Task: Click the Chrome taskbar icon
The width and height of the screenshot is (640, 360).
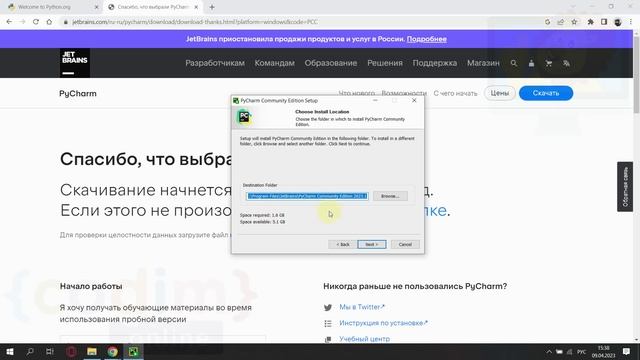Action: [x=113, y=351]
